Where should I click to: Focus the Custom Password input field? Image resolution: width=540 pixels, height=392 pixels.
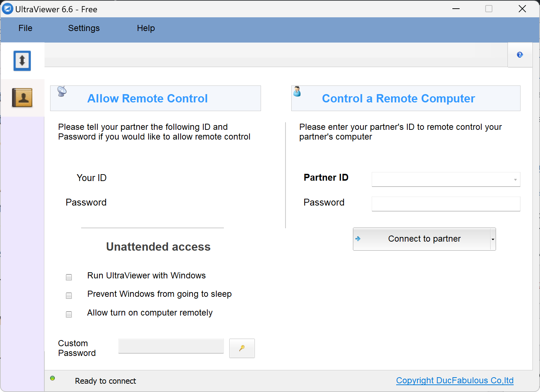click(x=171, y=346)
